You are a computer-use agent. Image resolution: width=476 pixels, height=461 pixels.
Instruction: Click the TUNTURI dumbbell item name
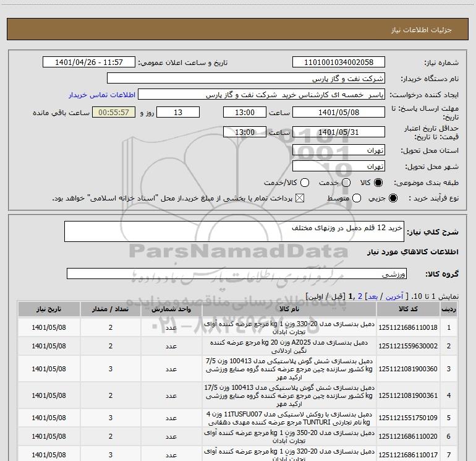(x=289, y=418)
